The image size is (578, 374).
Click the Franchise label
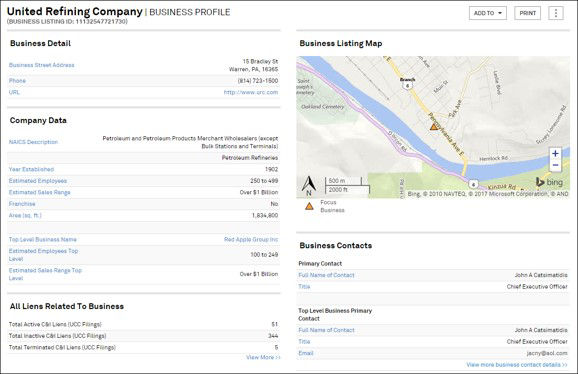[22, 204]
